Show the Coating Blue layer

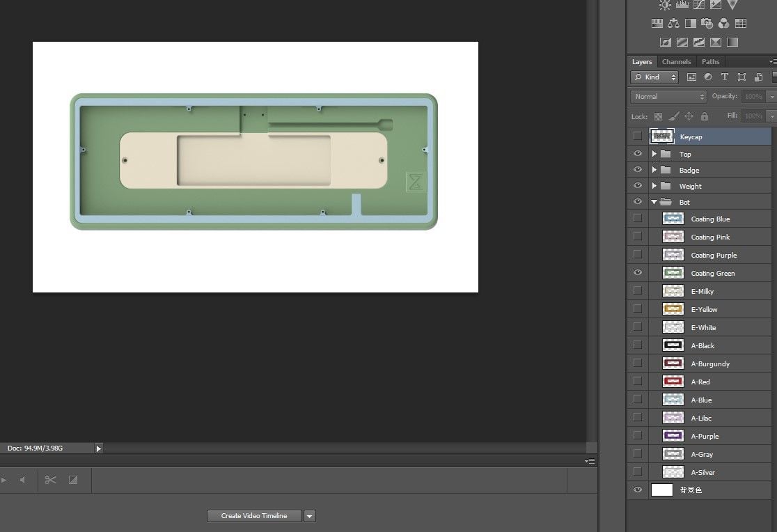click(x=638, y=218)
